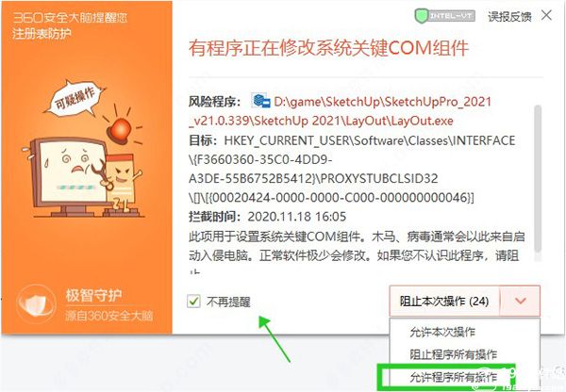Screen dimensions: 566x392
Task: Close the 360 alert dialog
Action: pyautogui.click(x=546, y=15)
